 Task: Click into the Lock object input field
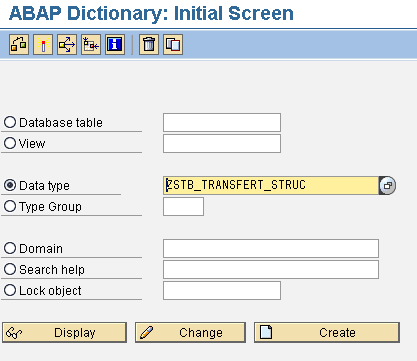click(222, 290)
